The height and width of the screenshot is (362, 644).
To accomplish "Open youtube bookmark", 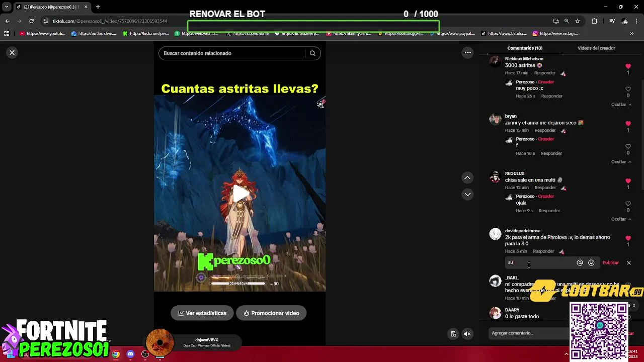I will (x=43, y=34).
